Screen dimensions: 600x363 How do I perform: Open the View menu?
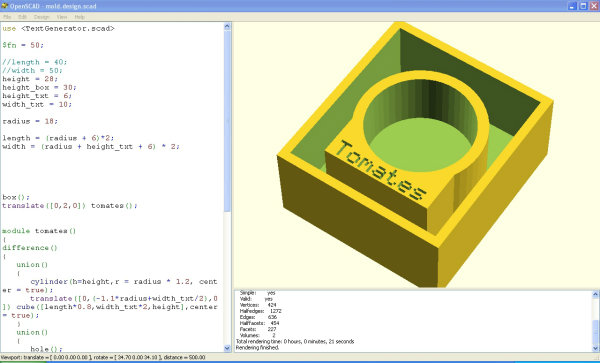click(x=62, y=17)
